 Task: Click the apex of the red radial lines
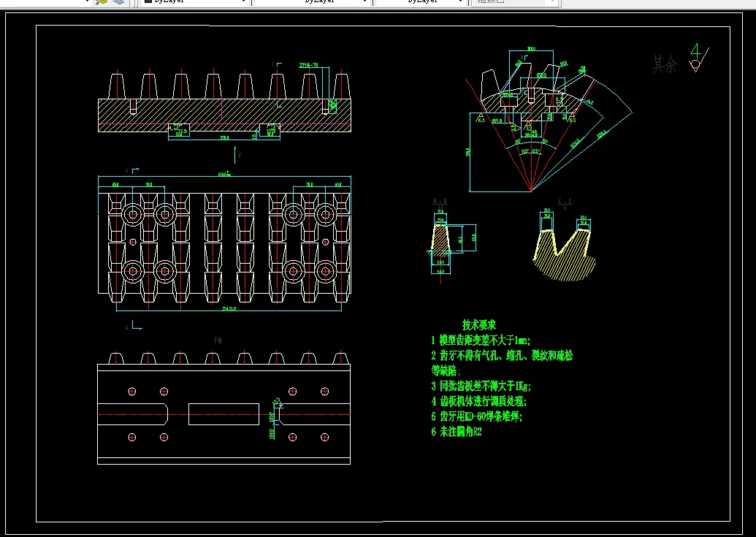click(x=530, y=191)
